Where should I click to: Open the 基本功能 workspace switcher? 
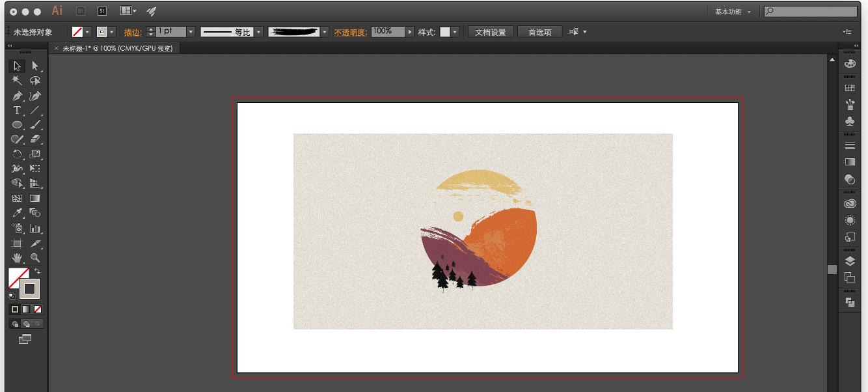[x=730, y=11]
